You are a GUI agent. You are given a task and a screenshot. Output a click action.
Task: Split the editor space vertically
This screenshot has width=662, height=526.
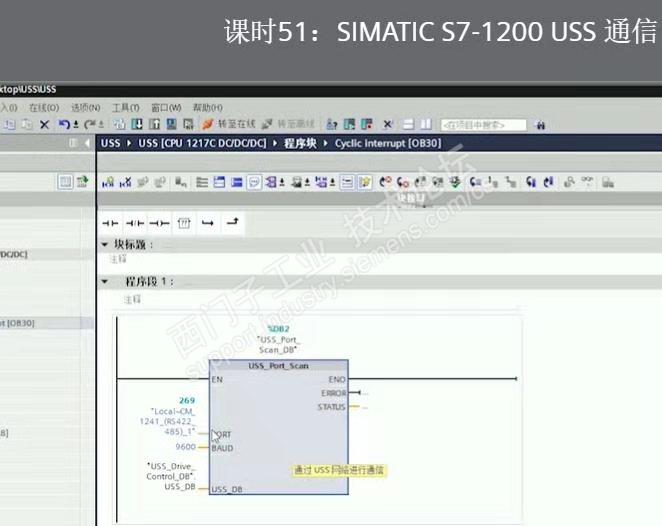(x=426, y=125)
